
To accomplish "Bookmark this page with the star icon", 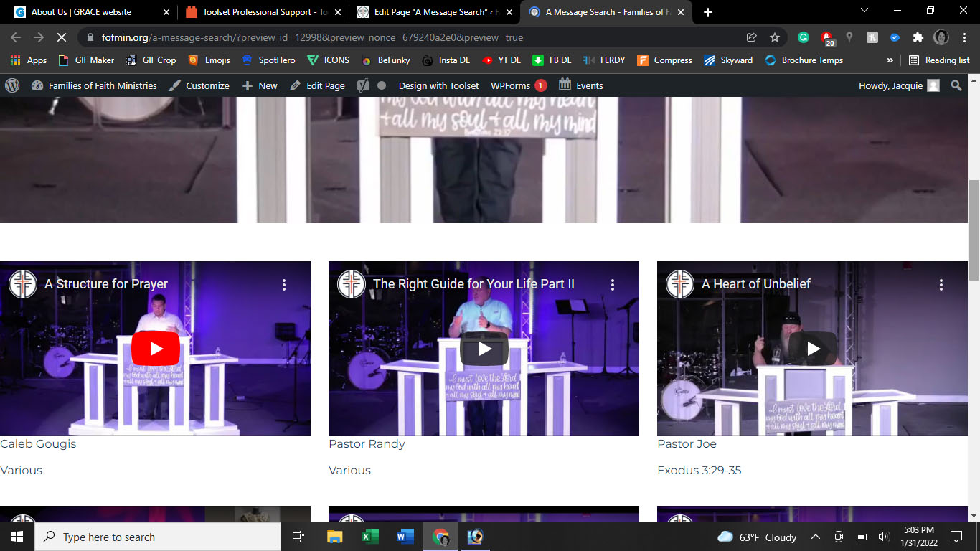I will (x=775, y=37).
